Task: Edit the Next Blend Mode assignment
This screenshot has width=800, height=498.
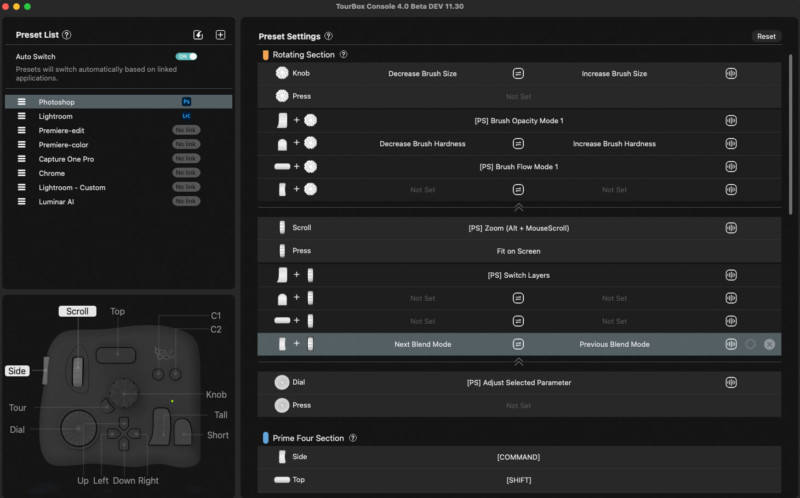Action: point(422,344)
